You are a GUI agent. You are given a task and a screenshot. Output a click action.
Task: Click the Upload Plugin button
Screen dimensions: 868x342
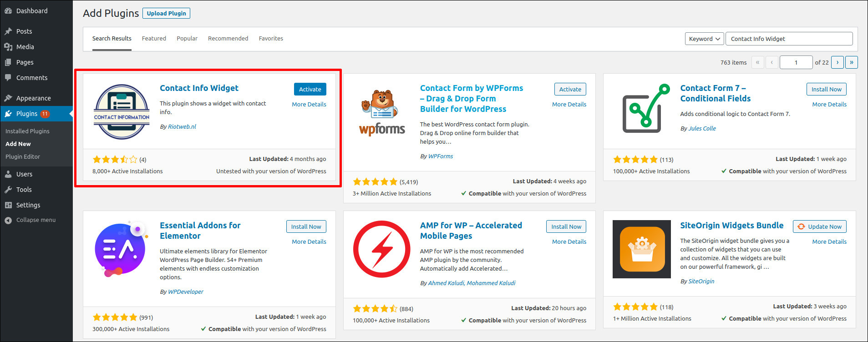pos(166,13)
